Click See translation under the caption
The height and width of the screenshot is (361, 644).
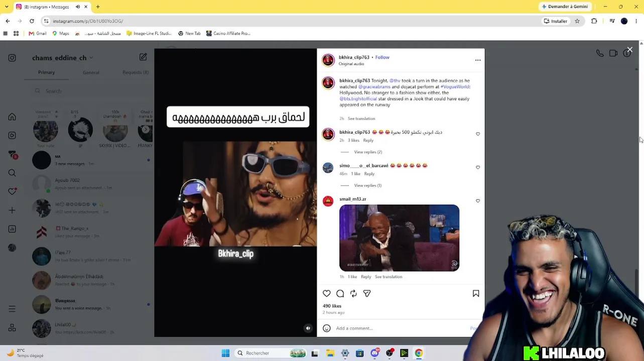[361, 119]
